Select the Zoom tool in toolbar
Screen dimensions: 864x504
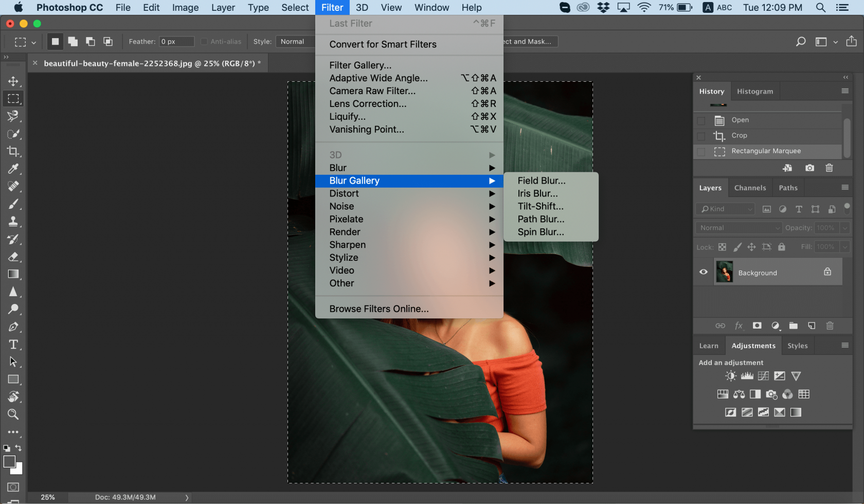tap(13, 415)
